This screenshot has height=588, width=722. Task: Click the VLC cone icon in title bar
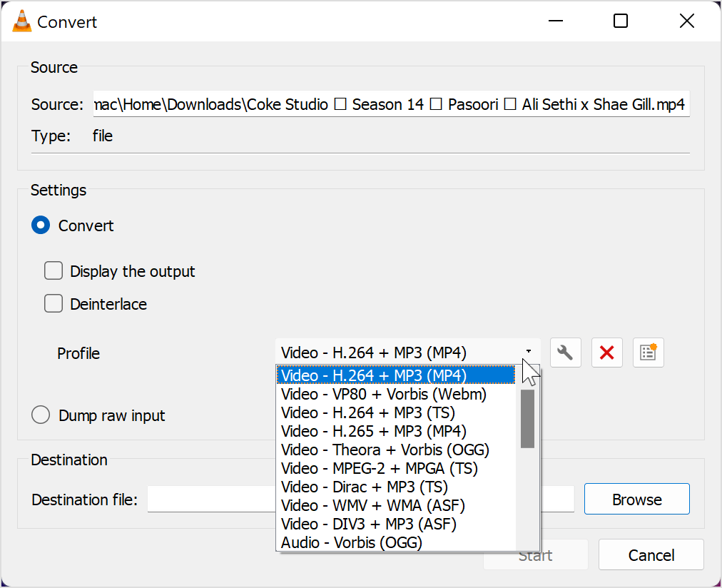click(22, 21)
